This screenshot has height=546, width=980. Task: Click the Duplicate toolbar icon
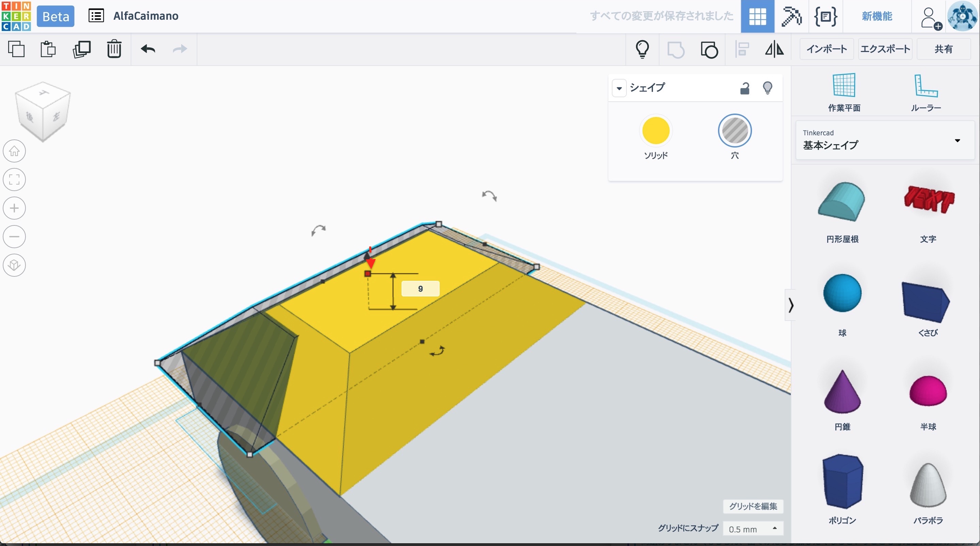(x=81, y=49)
